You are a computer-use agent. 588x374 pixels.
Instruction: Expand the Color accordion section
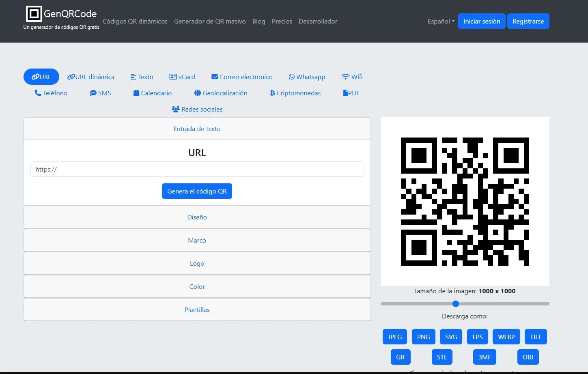tap(197, 287)
